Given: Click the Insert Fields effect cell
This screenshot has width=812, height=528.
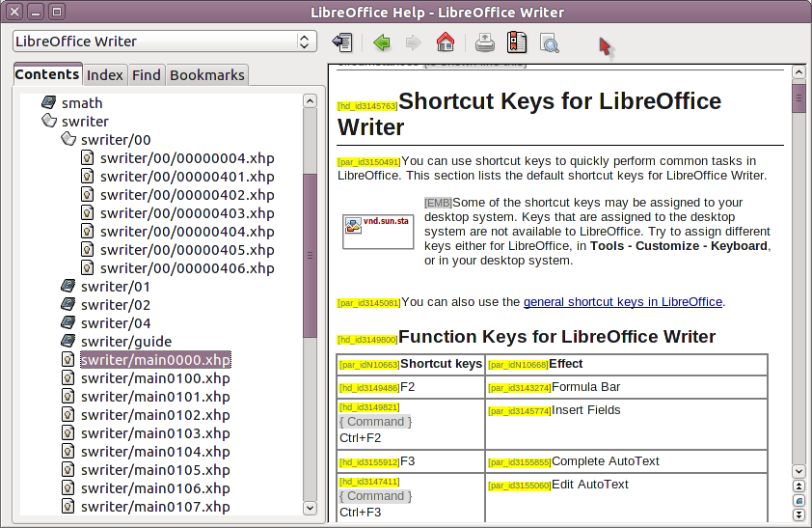Looking at the screenshot, I should coord(627,425).
